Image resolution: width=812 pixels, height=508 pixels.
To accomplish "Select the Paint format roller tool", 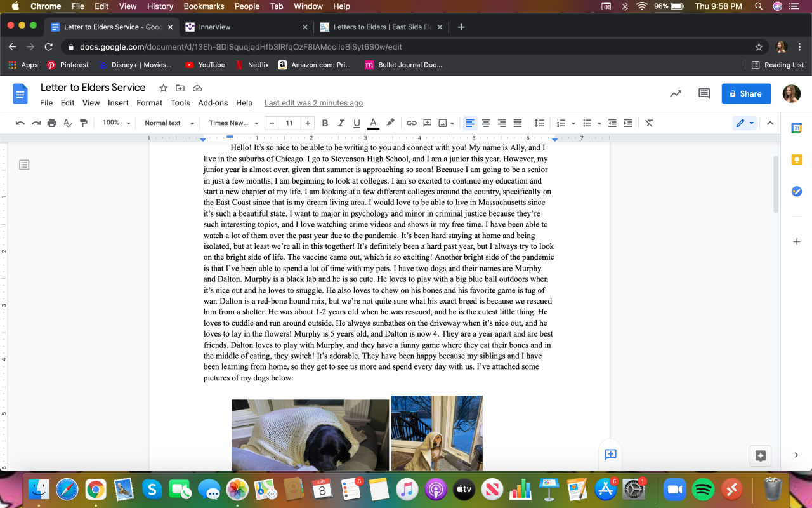I will point(83,123).
